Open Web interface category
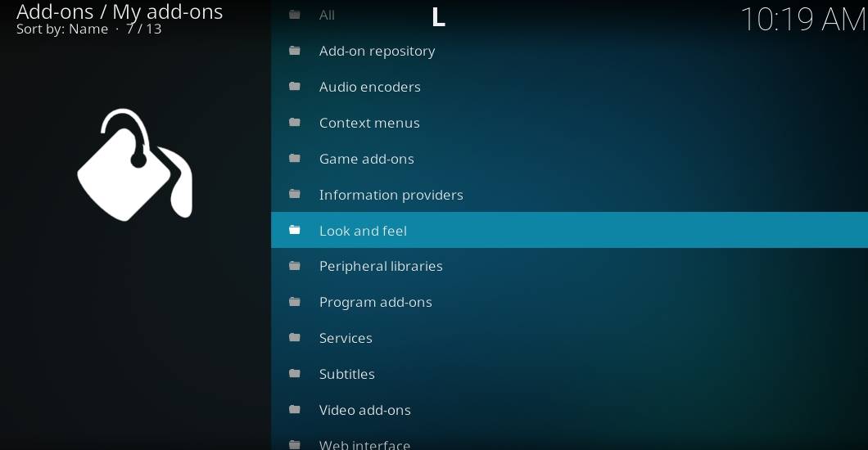This screenshot has width=868, height=450. [x=569, y=439]
